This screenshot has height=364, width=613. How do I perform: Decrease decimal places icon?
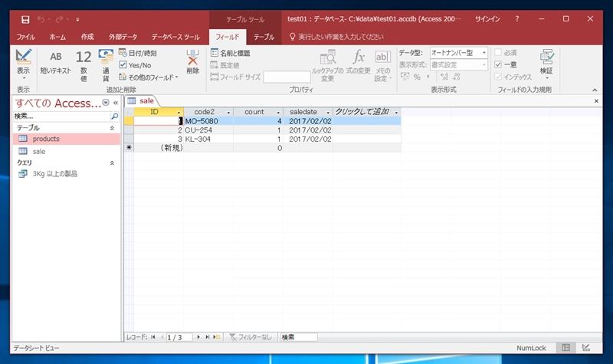tap(456, 77)
